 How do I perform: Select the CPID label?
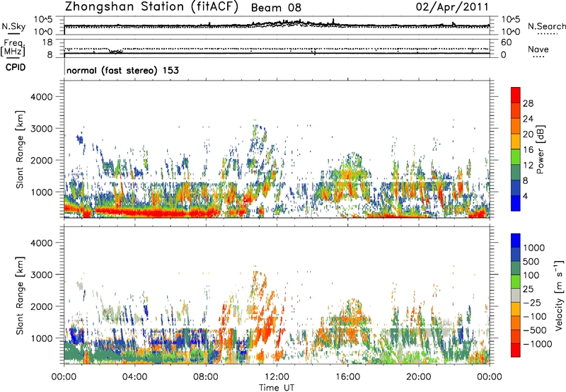pos(16,67)
